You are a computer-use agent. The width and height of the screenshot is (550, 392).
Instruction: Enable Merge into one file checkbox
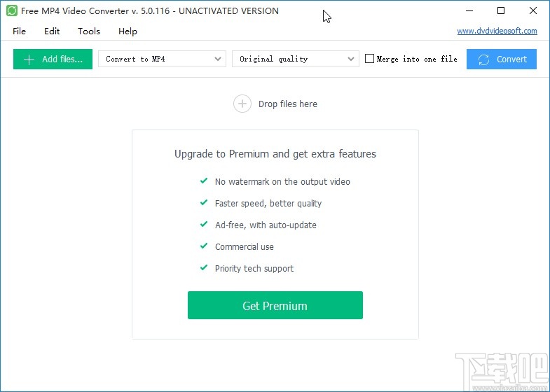click(369, 59)
